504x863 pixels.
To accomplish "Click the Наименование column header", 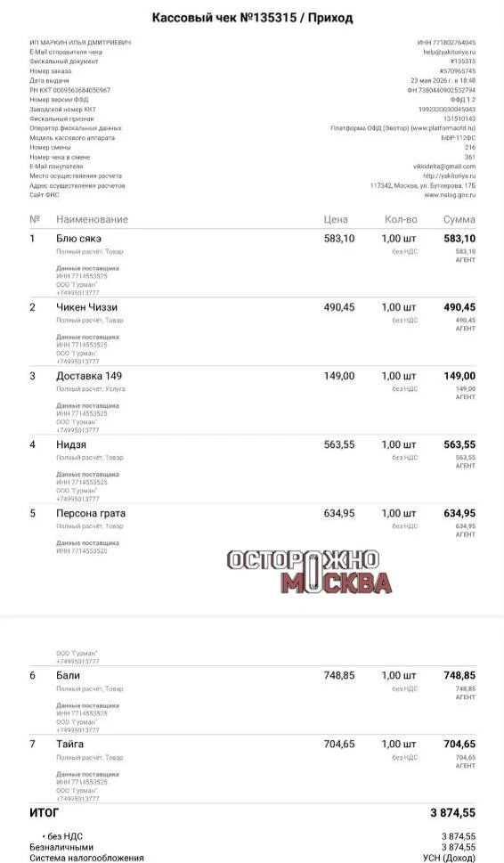I will [x=92, y=219].
